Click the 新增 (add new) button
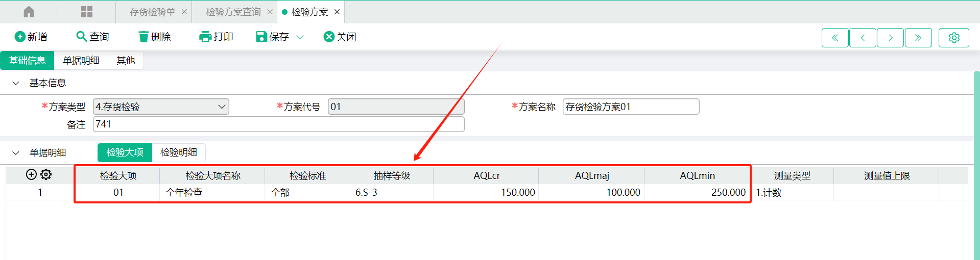This screenshot has width=980, height=260. pos(31,37)
